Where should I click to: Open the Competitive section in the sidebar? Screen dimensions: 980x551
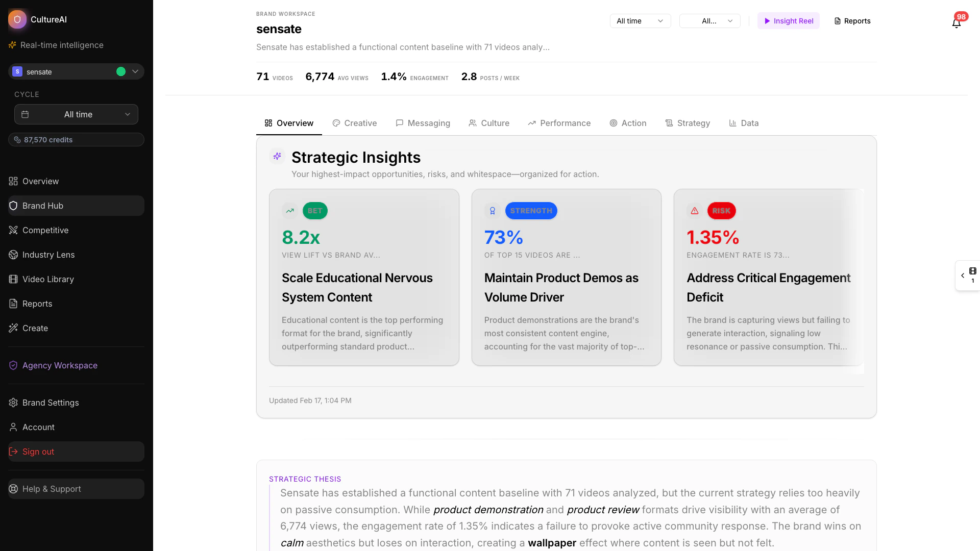(x=45, y=230)
